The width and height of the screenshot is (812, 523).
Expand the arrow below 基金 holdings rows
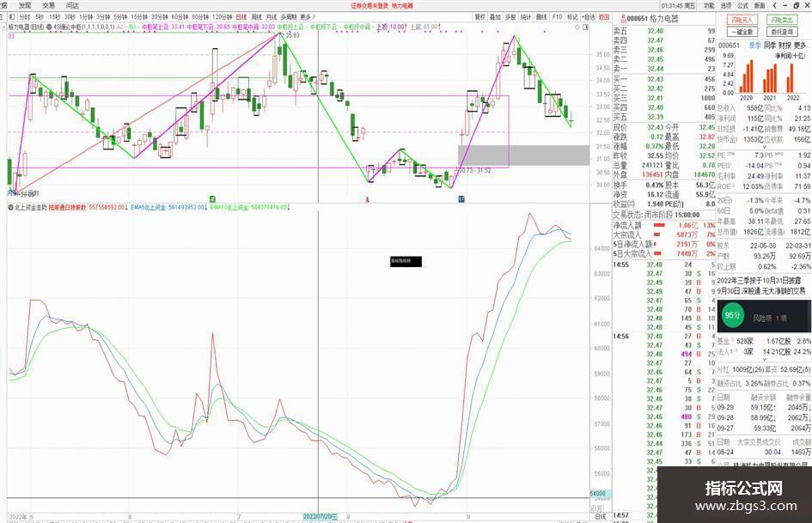click(x=765, y=359)
